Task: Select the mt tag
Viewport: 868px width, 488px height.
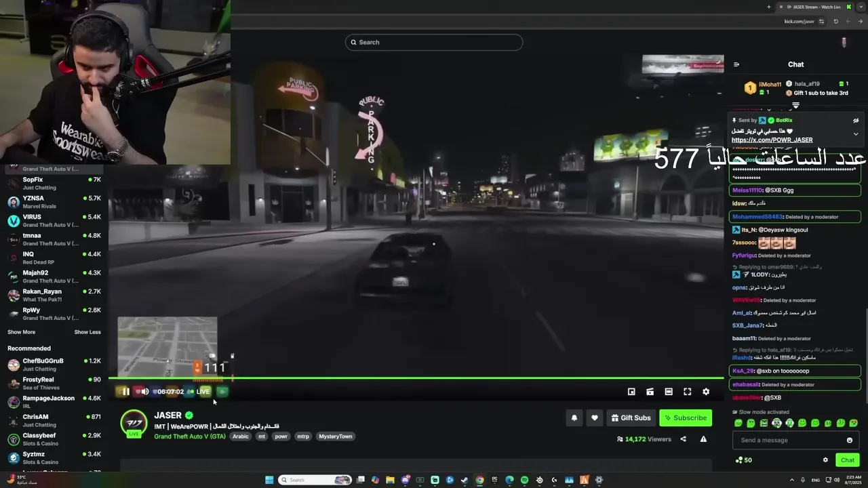Action: [x=262, y=436]
